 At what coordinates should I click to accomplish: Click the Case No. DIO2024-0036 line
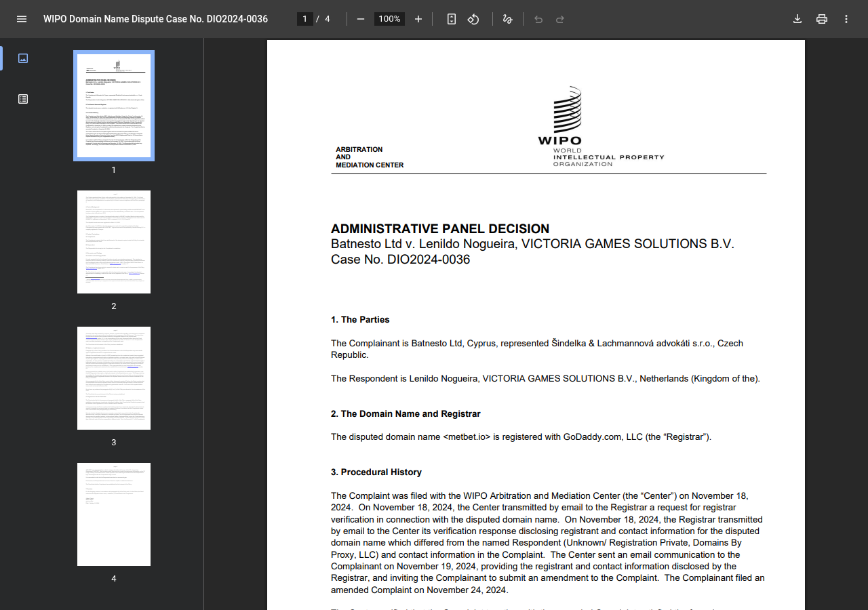pos(400,260)
